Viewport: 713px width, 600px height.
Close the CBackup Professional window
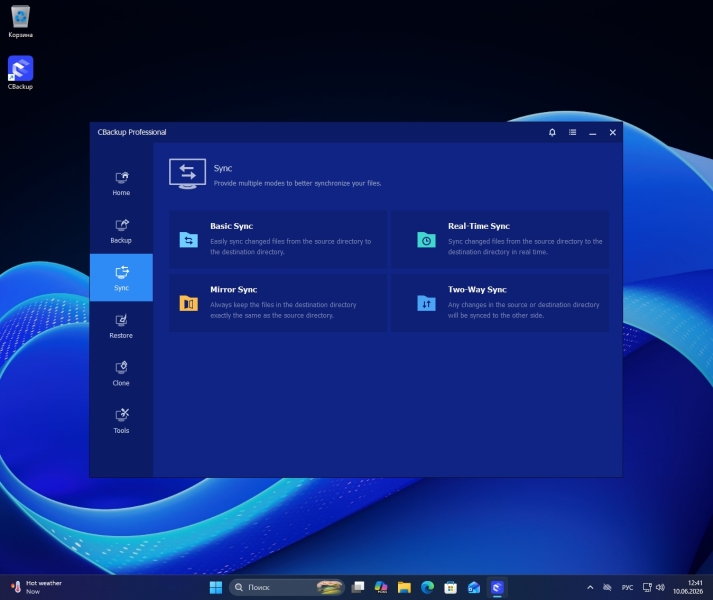pos(613,132)
